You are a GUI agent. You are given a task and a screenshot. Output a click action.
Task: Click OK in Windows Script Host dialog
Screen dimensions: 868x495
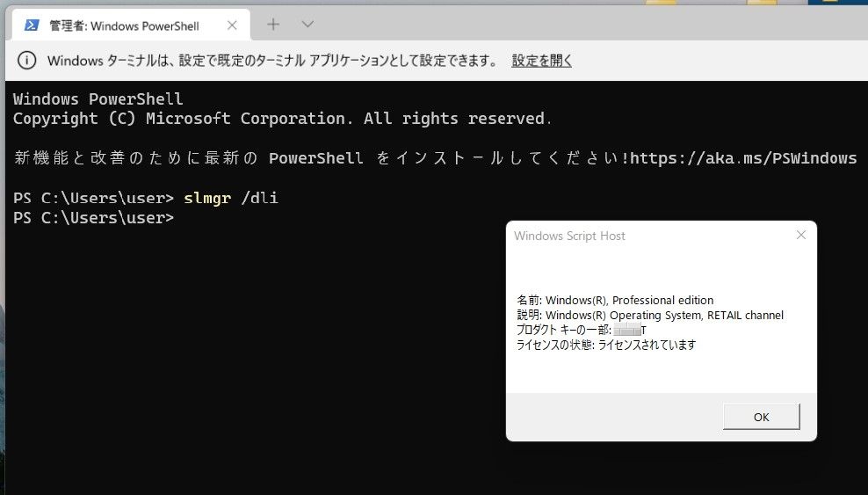coord(761,417)
